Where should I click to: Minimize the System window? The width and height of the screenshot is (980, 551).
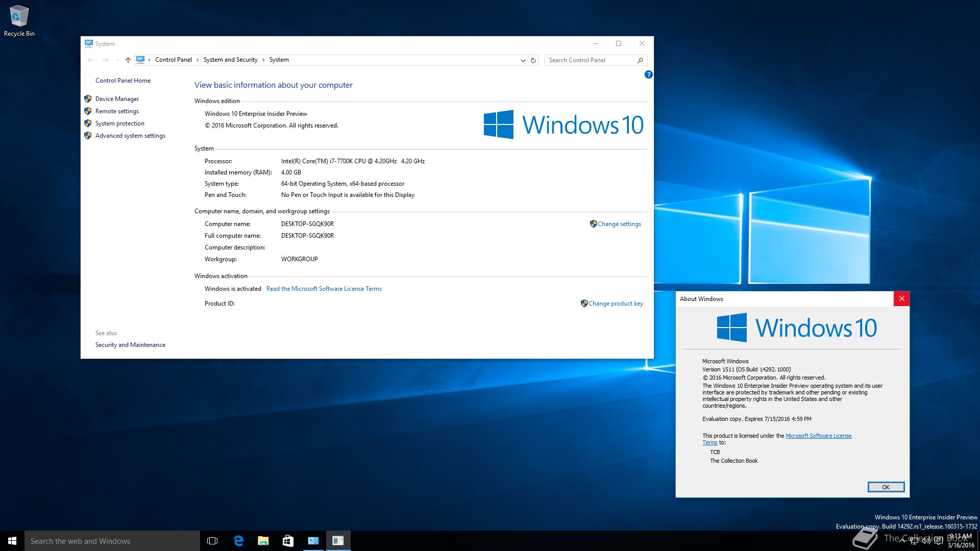pos(595,43)
